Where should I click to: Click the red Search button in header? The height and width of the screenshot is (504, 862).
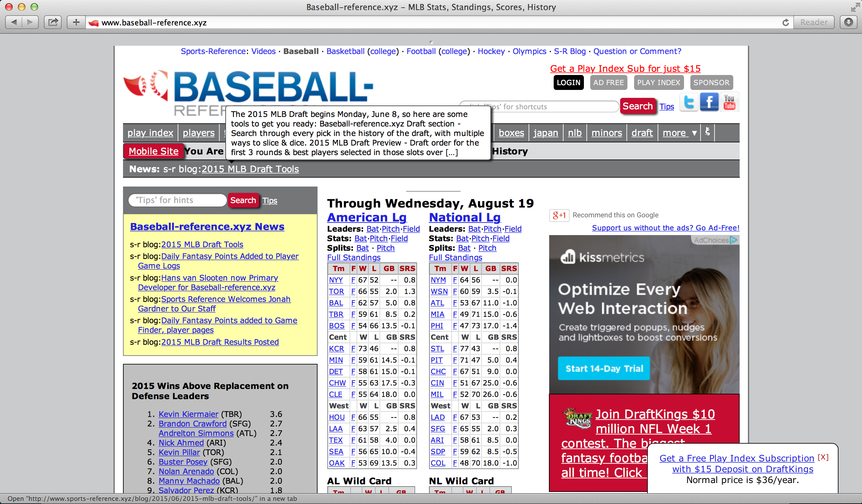pyautogui.click(x=638, y=106)
